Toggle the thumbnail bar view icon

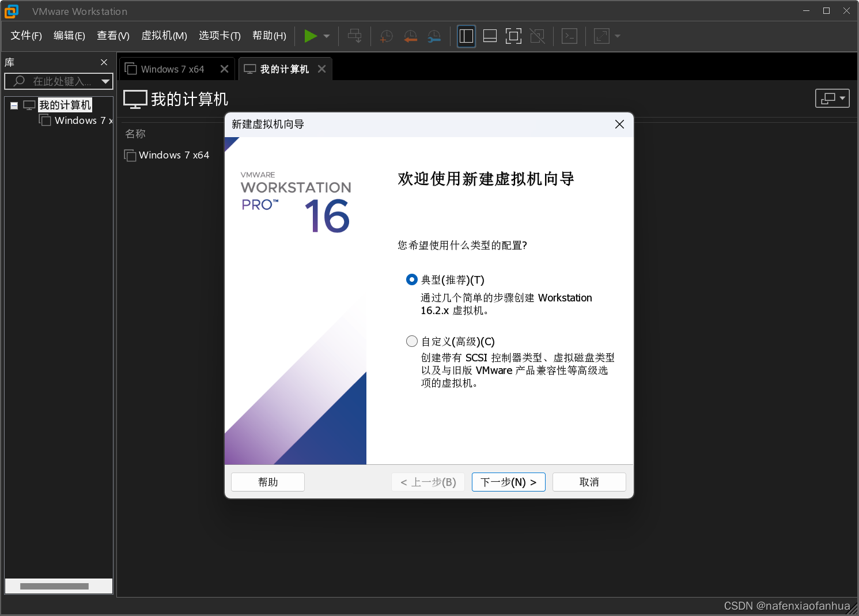pos(490,36)
